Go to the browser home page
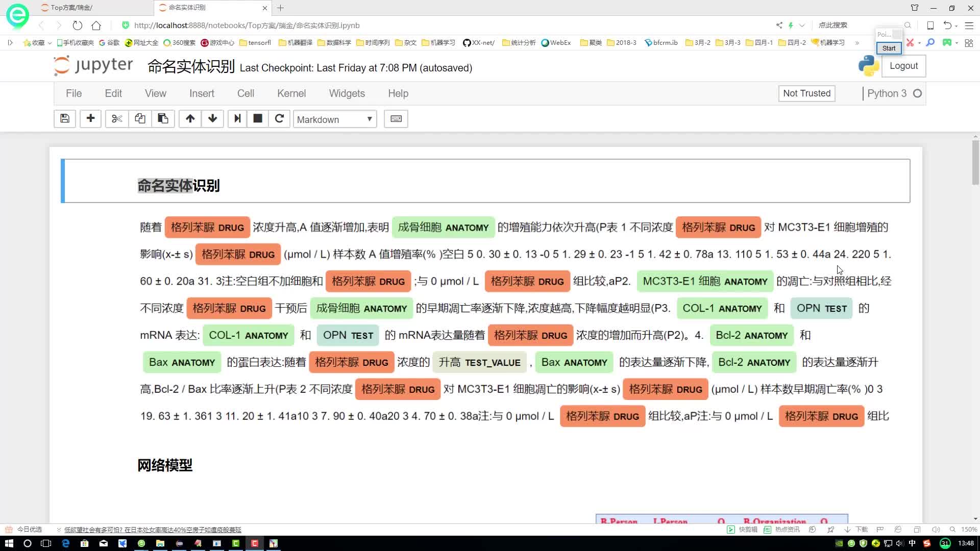This screenshot has width=980, height=551. click(96, 25)
